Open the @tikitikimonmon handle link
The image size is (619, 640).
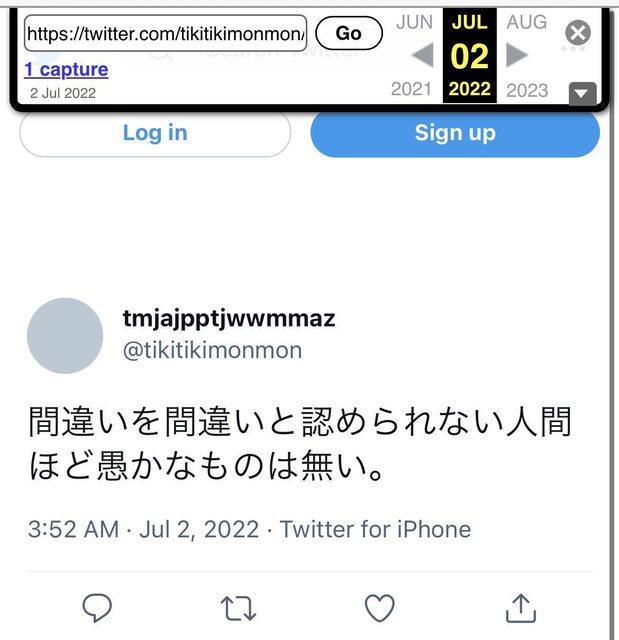pyautogui.click(x=212, y=351)
